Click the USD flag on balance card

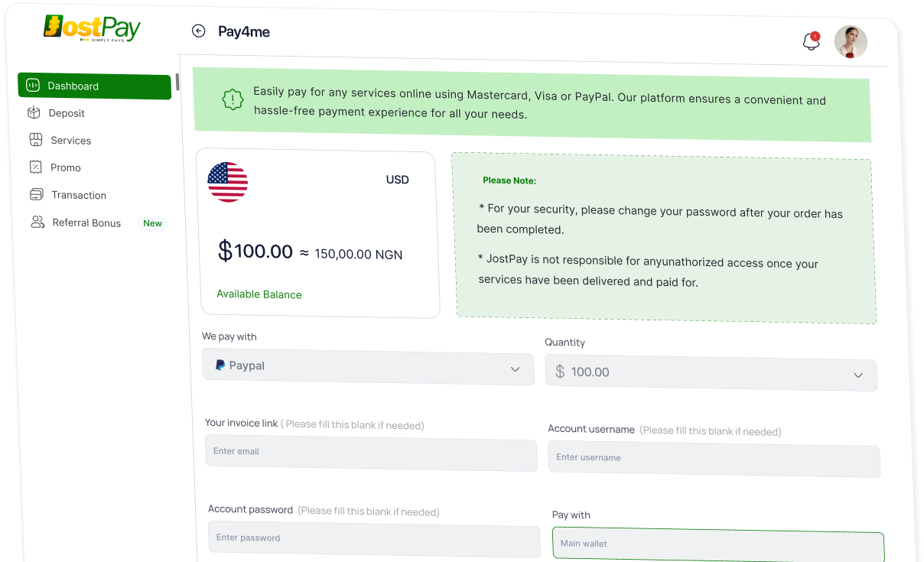227,182
